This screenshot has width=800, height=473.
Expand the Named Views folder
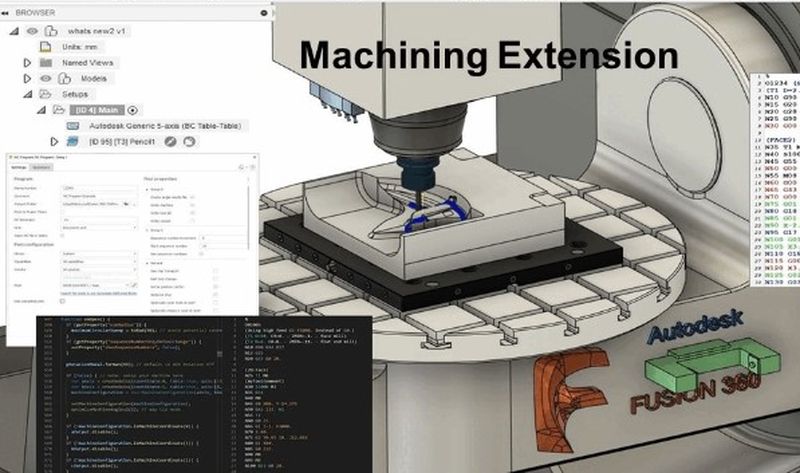coord(28,63)
